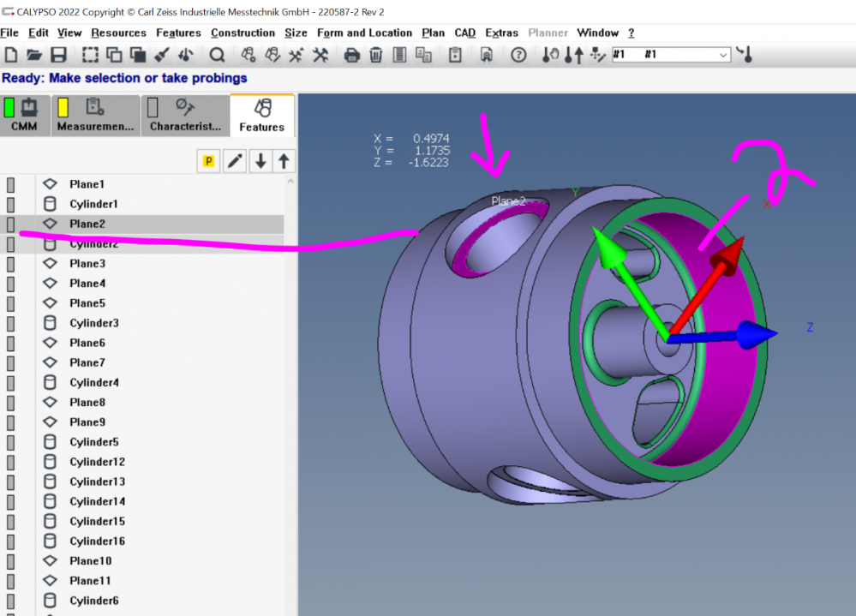The width and height of the screenshot is (856, 616).
Task: Click the magnifier search toolbar icon
Action: (x=217, y=55)
